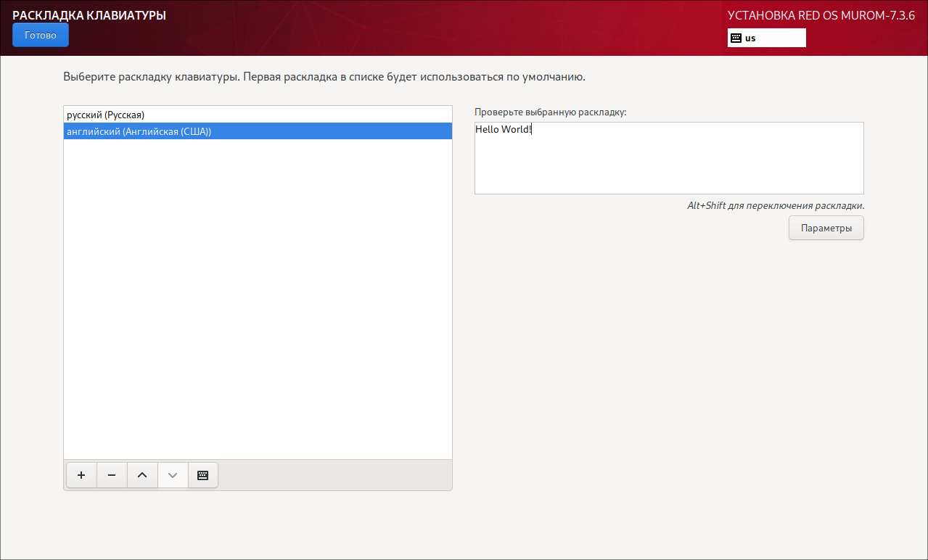
Task: Click the empty toolbar area beside the list buttons
Action: 334,475
